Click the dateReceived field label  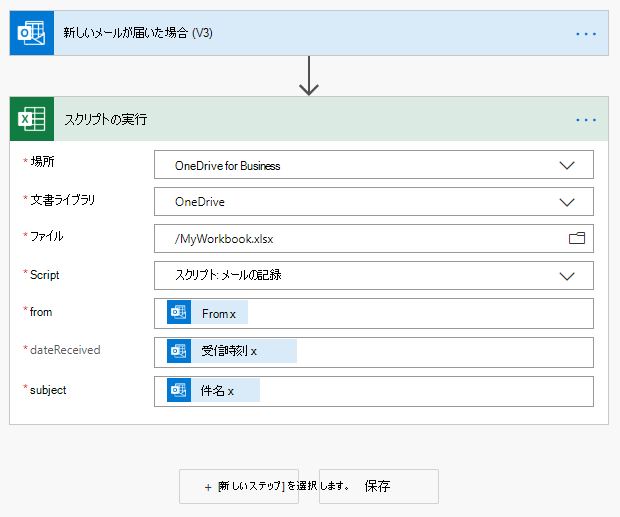(65, 350)
